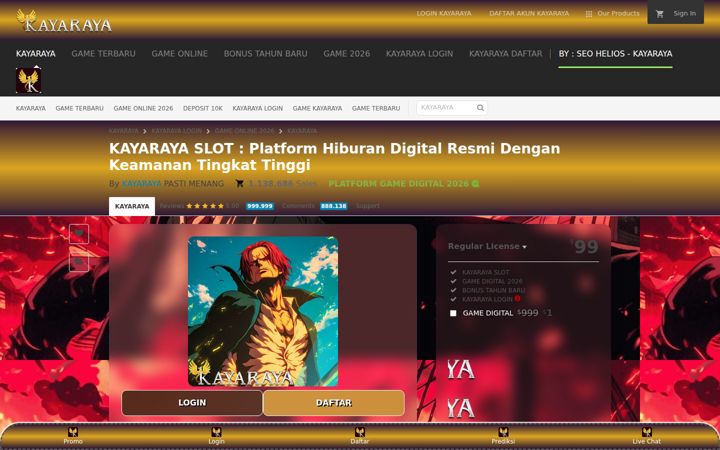Viewport: 720px width, 450px height.
Task: Open KAYARAYA LOGIN in dark main menu
Action: tap(419, 54)
